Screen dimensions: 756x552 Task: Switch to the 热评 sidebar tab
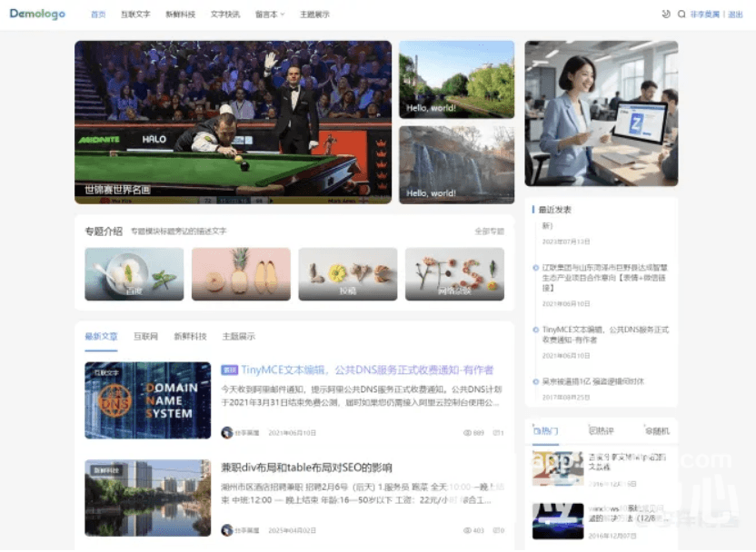coord(602,430)
